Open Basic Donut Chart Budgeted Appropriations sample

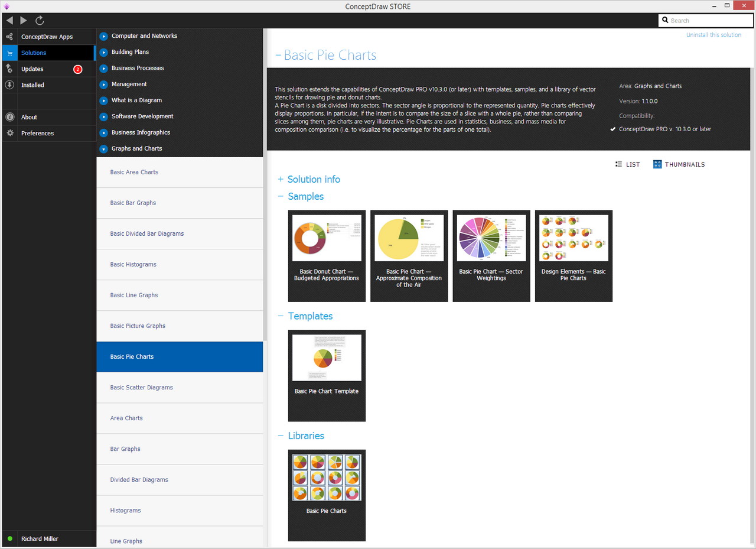click(327, 256)
